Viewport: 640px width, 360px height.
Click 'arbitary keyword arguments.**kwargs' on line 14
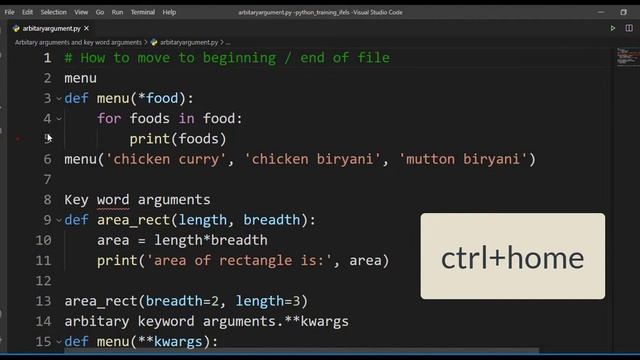207,321
